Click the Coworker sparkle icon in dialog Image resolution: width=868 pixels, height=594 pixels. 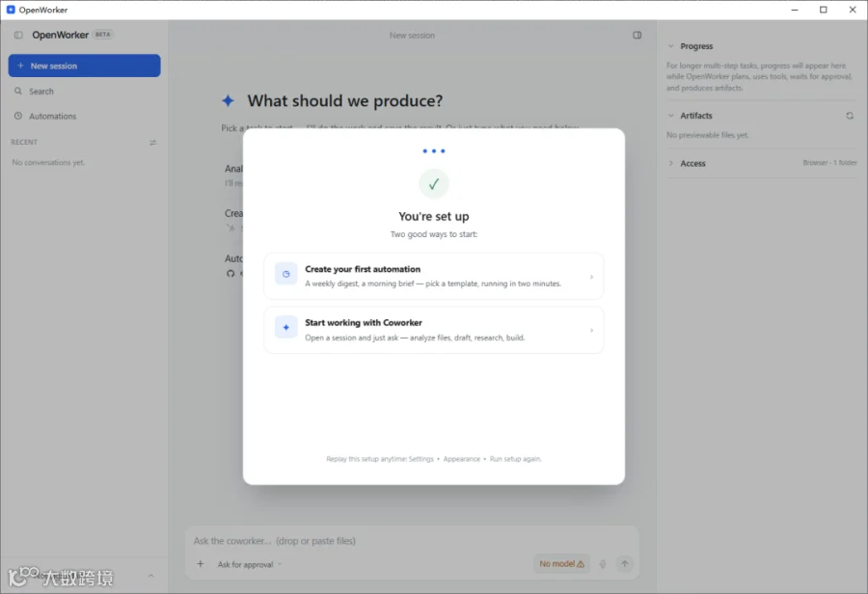(x=286, y=327)
